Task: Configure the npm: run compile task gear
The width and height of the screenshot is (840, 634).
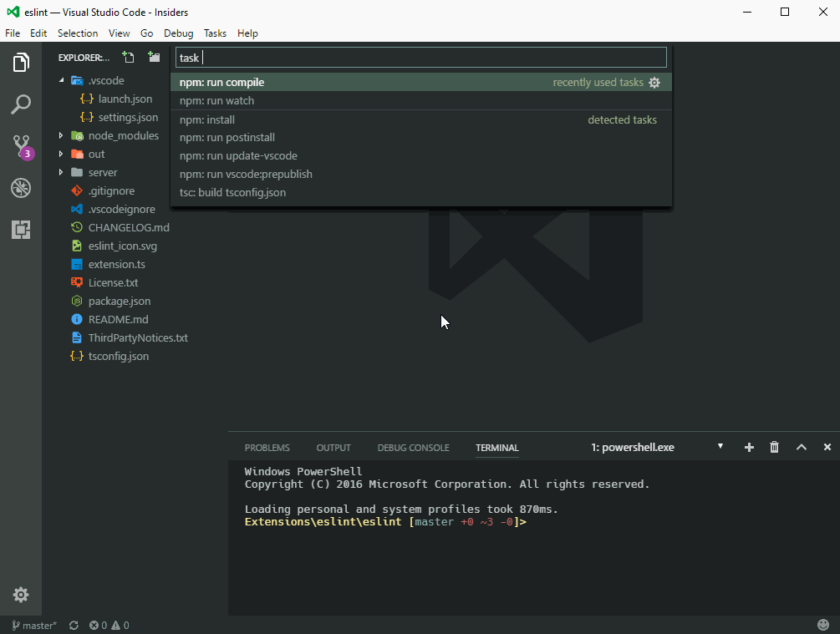Action: point(654,83)
